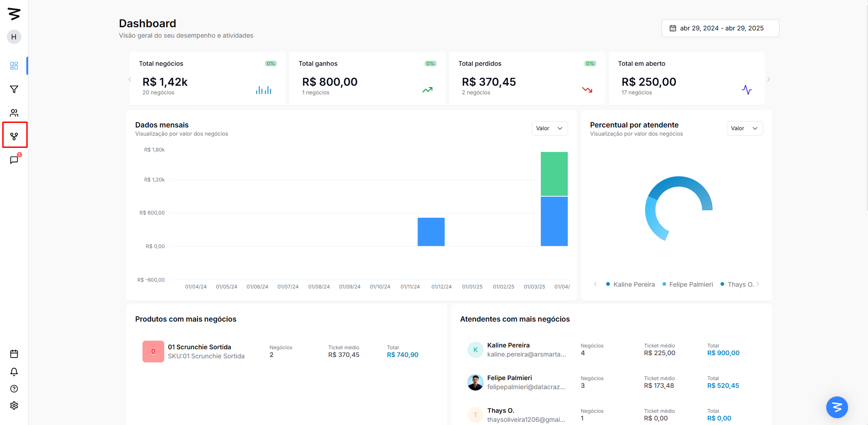Click the 01 Scrunchie Sortida product row

[x=286, y=352]
